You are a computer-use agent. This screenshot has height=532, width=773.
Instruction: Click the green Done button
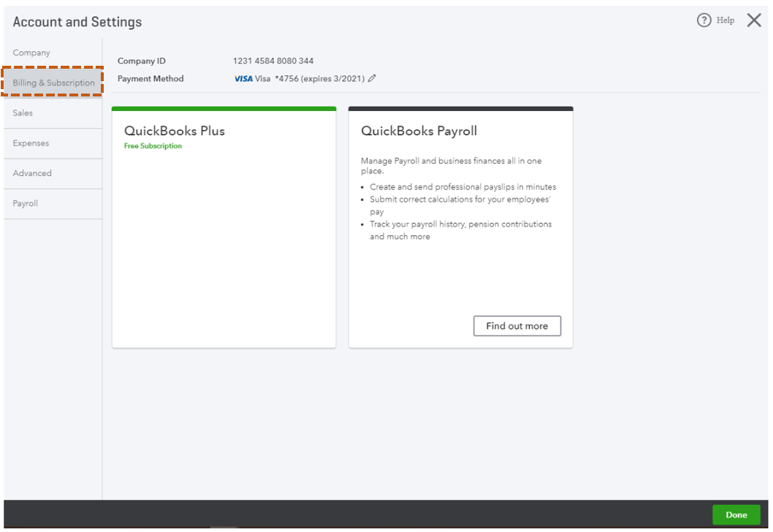(736, 514)
